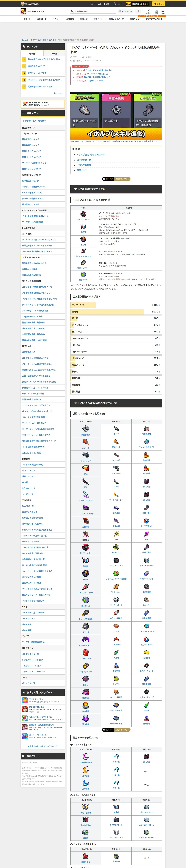This screenshot has height=868, width=186.
Task: Open the 最強武器ランキング item ranked second
Action: (x=36, y=66)
